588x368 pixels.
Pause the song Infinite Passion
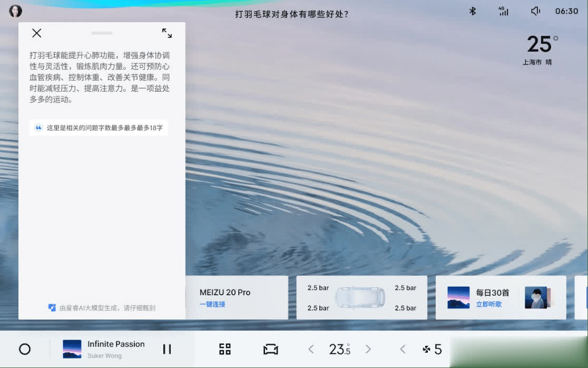(167, 349)
